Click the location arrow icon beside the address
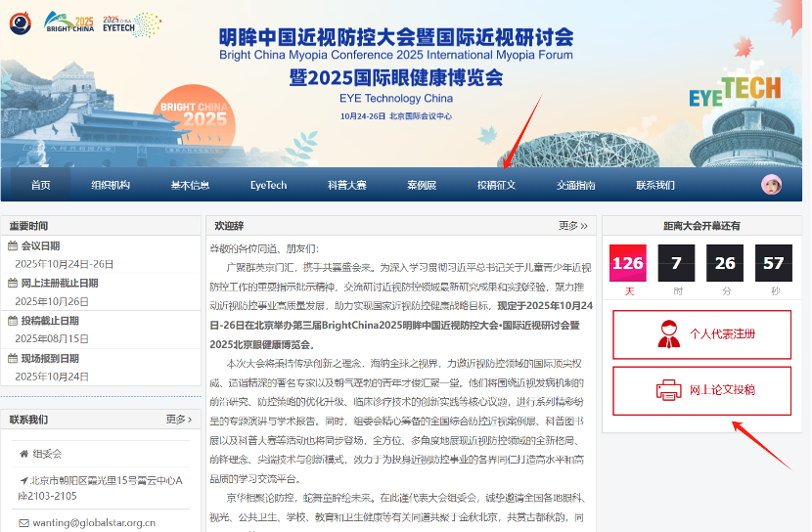Screen dimensions: 812x532 [x=23, y=481]
